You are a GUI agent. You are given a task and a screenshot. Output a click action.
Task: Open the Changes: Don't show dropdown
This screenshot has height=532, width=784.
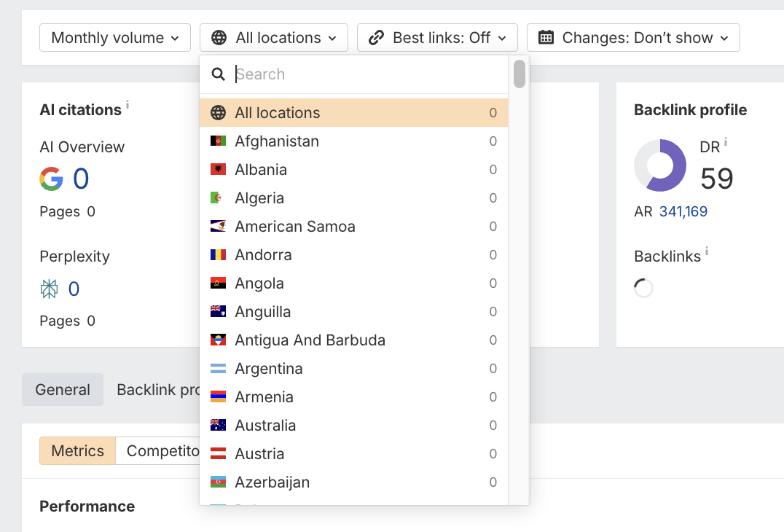(633, 37)
